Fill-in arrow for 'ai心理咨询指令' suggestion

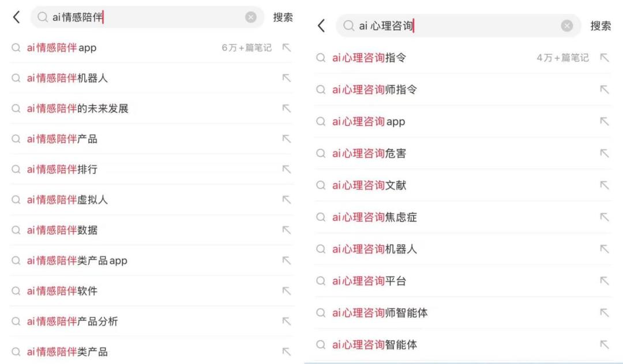coord(605,58)
